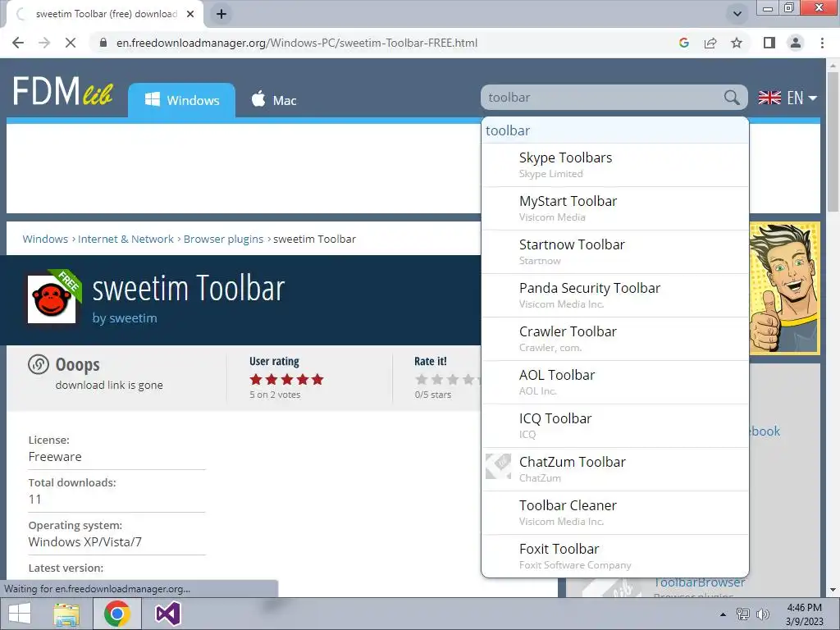Click the 'Windows XP/Vista/7' value
This screenshot has width=840, height=630.
tap(85, 541)
